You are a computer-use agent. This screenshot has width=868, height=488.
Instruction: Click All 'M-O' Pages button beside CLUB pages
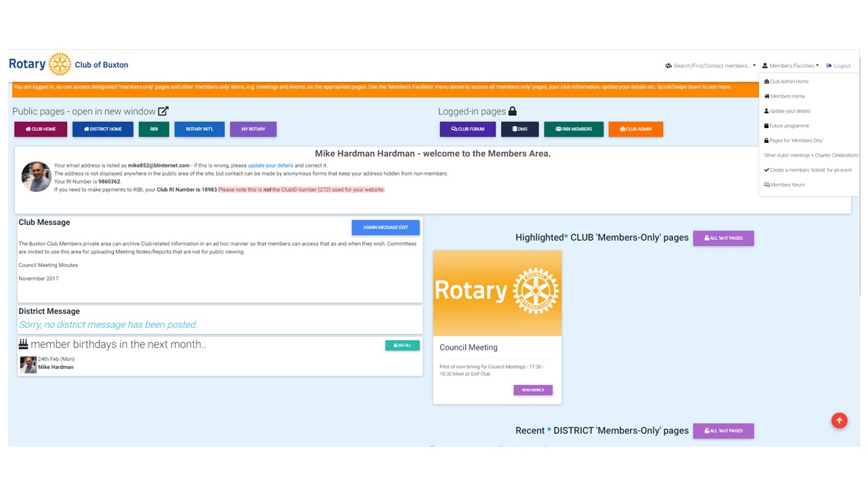coord(723,238)
